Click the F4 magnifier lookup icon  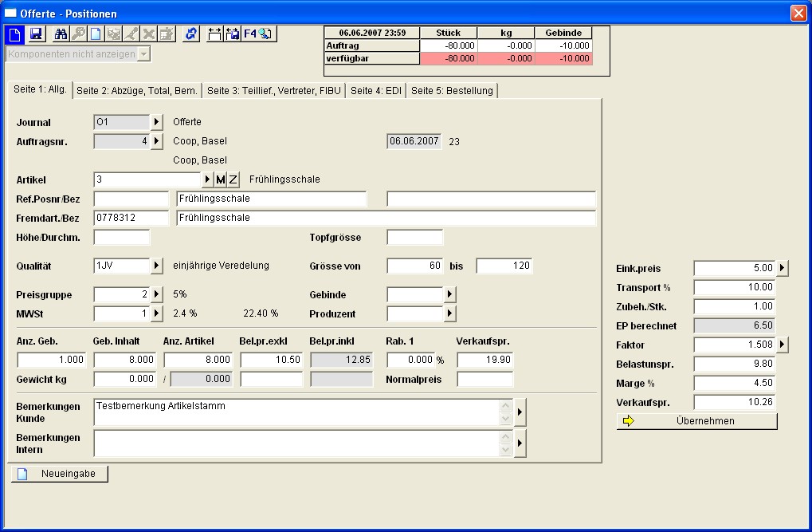click(258, 34)
